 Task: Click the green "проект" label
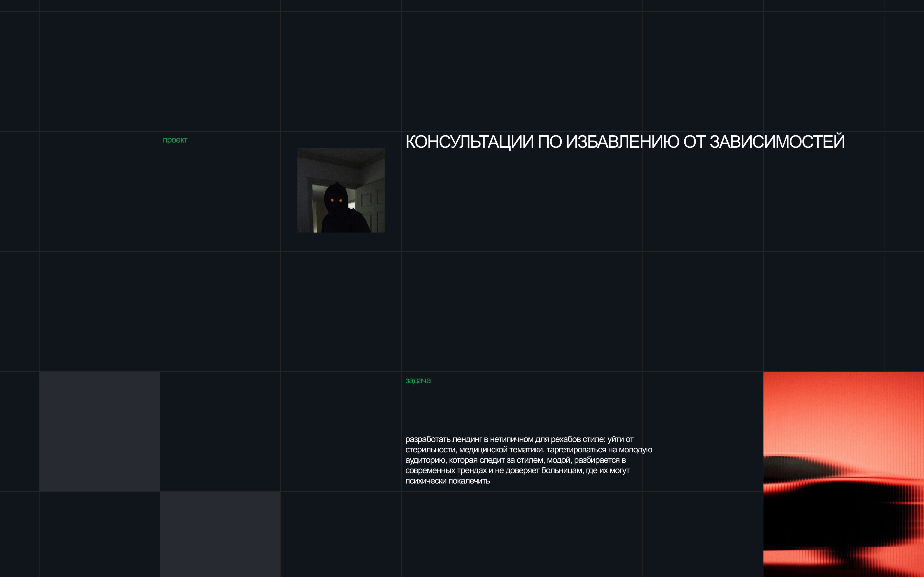pos(175,140)
